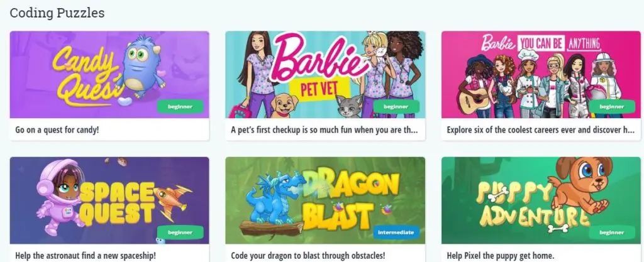Viewport: 644px width, 262px height.
Task: Click the Coding Puzzles section heading
Action: [x=57, y=13]
